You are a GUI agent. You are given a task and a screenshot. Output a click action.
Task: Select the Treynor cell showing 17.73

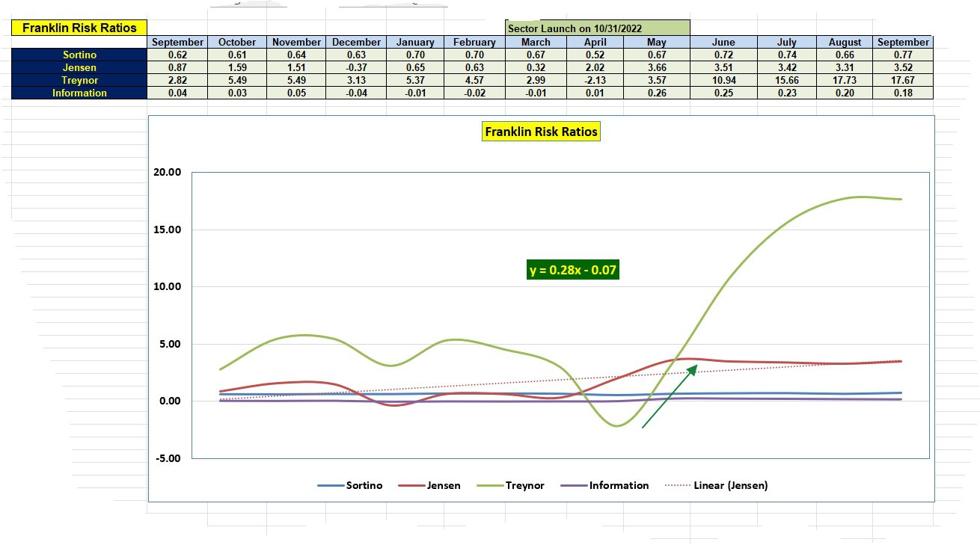843,80
